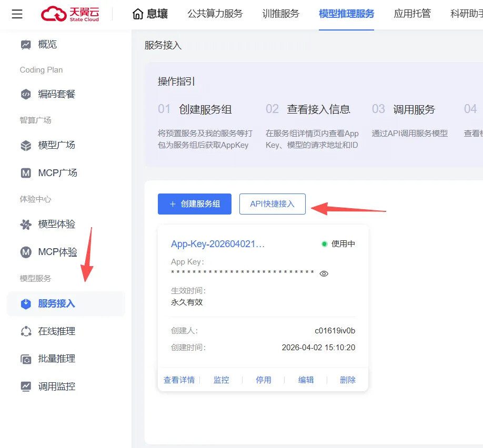Reveal the App Key with eye icon

coord(324,273)
